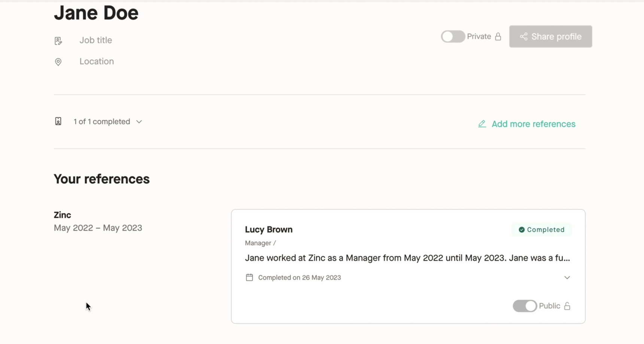Select the location pin icon
This screenshot has width=644, height=344.
point(58,62)
